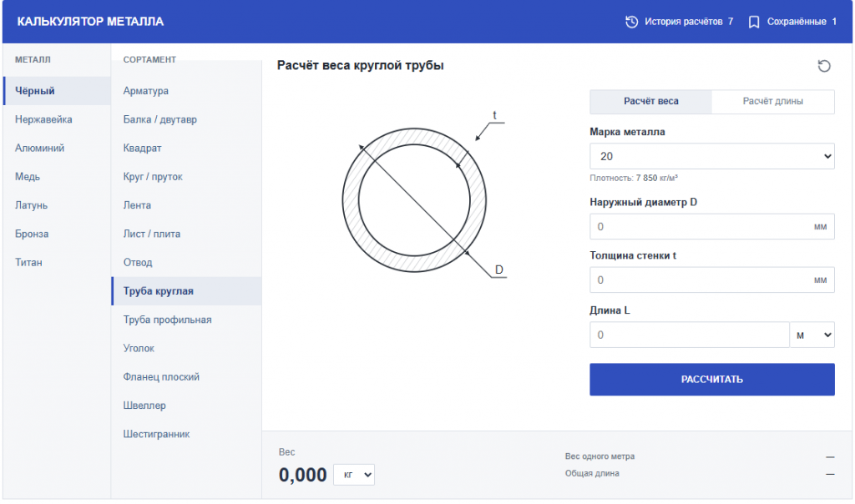Click the КАЛЬКУЛЯТОР МЕТАЛЛА header title
Image resolution: width=855 pixels, height=504 pixels.
(90, 22)
